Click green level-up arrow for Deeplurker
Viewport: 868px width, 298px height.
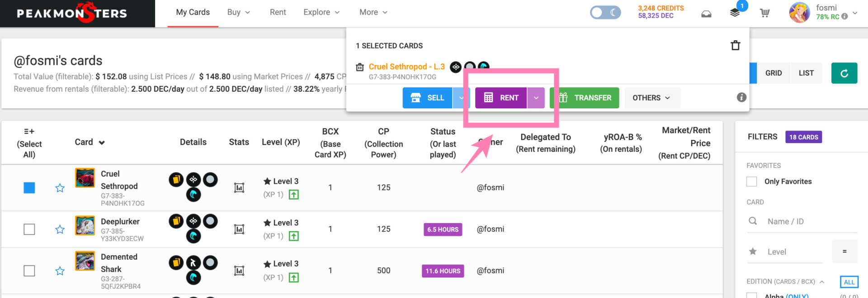tap(294, 236)
